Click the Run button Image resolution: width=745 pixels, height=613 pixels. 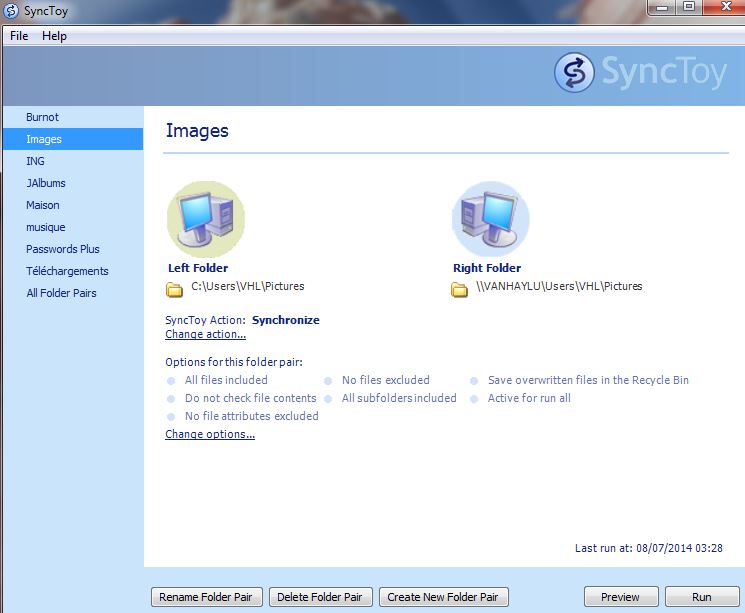click(x=702, y=597)
